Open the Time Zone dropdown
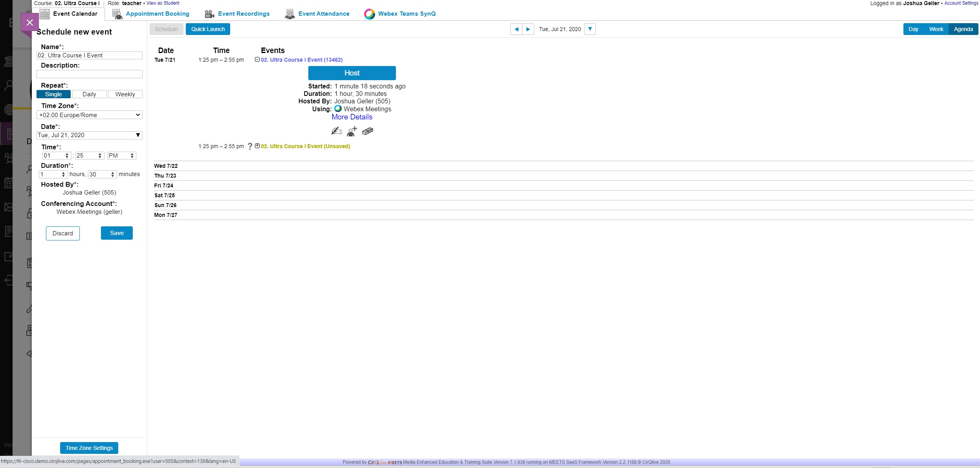 89,115
